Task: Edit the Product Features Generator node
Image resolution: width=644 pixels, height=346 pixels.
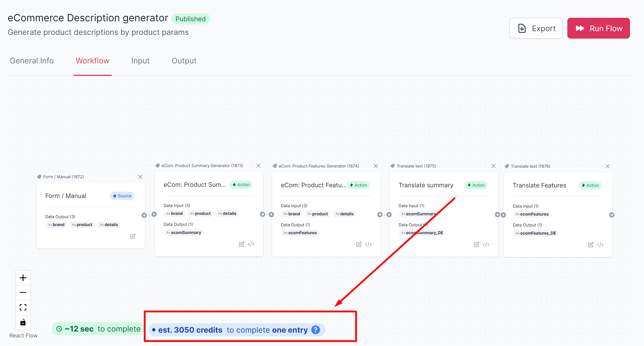Action: [x=359, y=244]
